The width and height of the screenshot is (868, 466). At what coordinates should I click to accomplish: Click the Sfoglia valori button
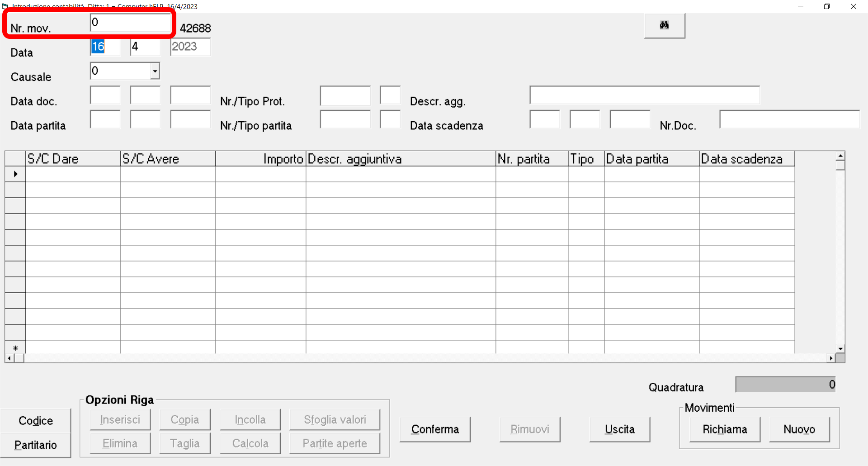335,420
